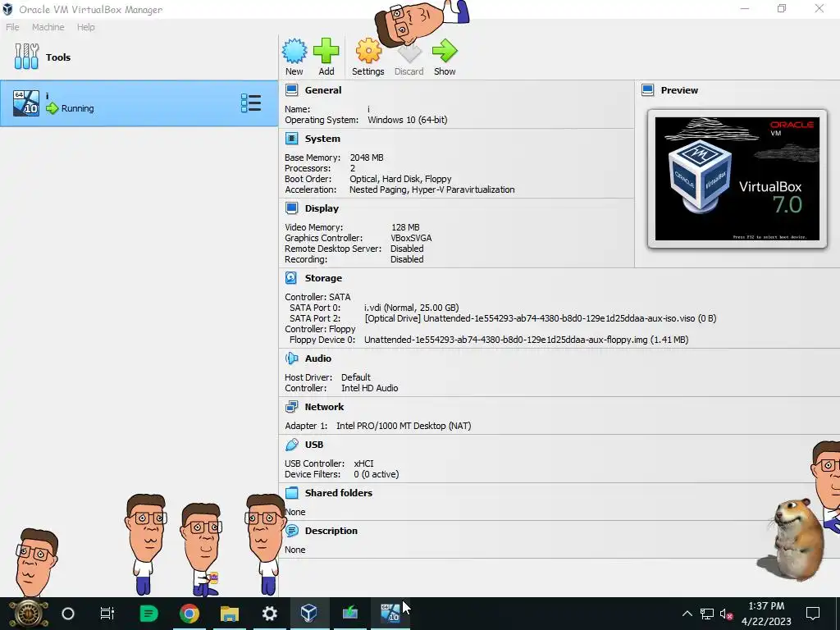This screenshot has height=630, width=840.
Task: Open Cortana search circle on taskbar
Action: click(x=68, y=614)
